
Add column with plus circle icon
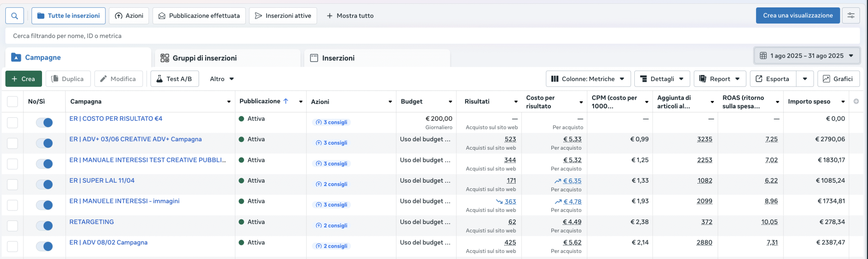pos(856,101)
